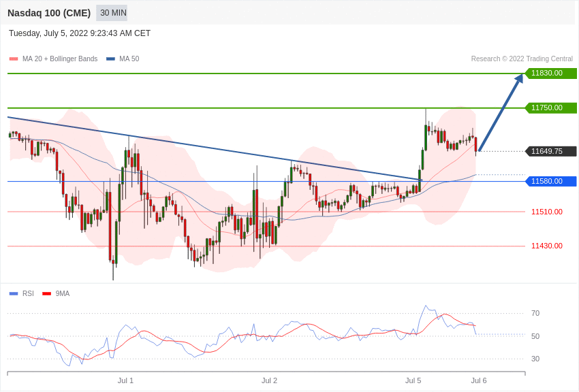Image resolution: width=579 pixels, height=392 pixels.
Task: Open the Research Trading Central credit link
Action: pos(522,59)
